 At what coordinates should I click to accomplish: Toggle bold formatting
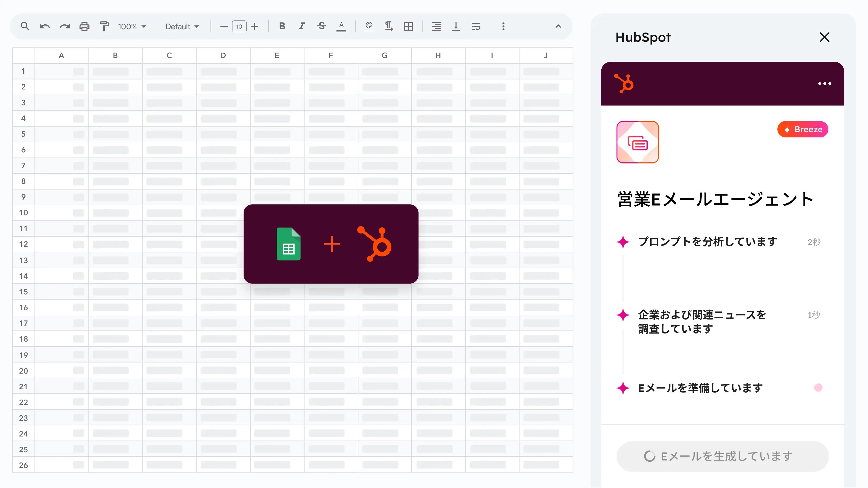point(282,26)
